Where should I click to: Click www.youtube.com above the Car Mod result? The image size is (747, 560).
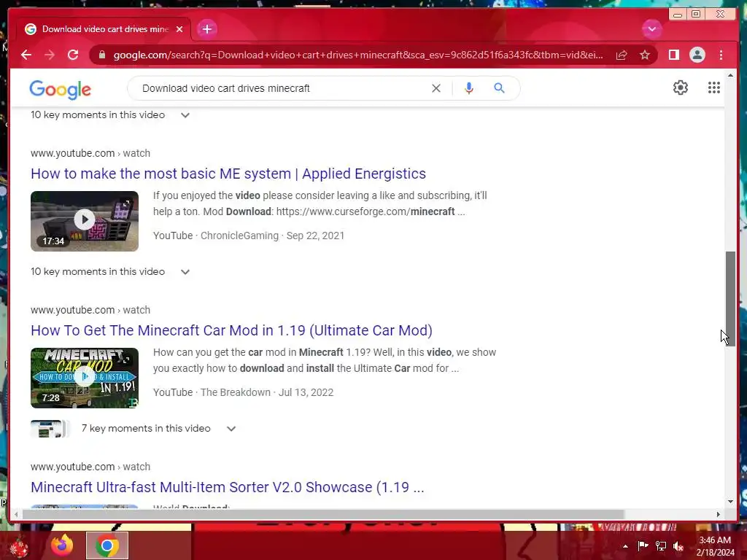[72, 310]
